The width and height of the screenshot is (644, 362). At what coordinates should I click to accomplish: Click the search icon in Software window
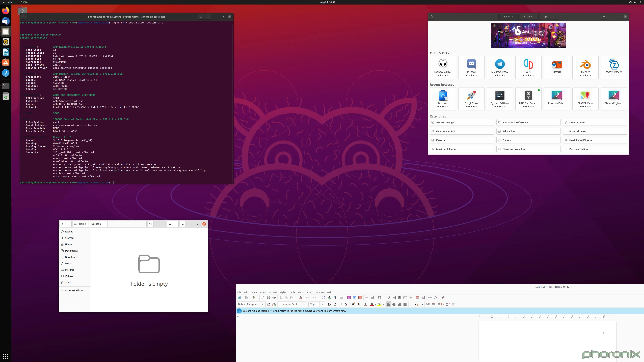[x=432, y=17]
